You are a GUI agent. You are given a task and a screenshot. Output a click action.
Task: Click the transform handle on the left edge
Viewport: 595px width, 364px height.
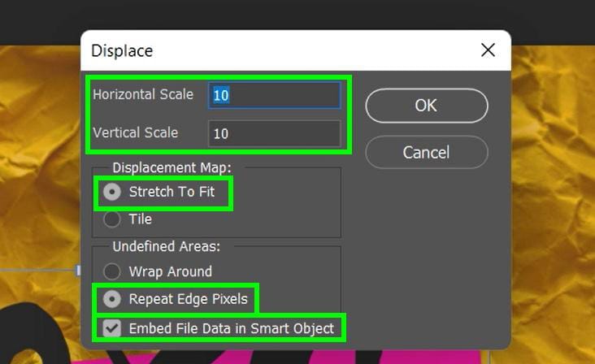[x=78, y=271]
